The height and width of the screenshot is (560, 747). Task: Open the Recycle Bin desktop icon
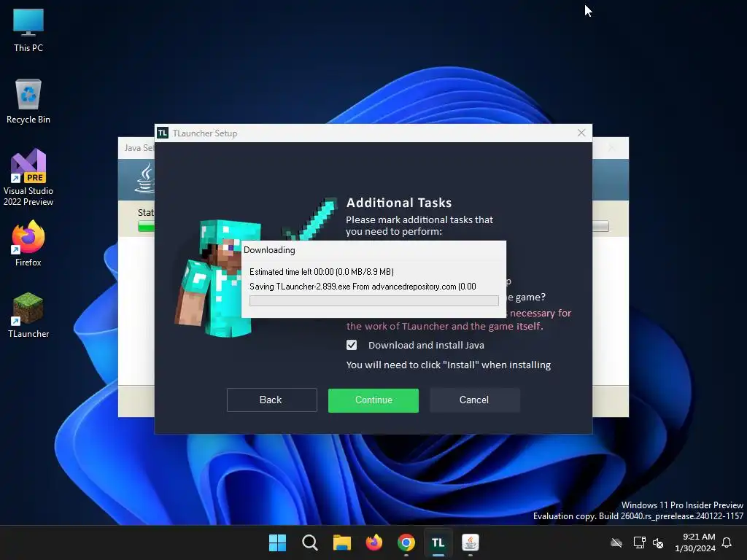click(28, 101)
